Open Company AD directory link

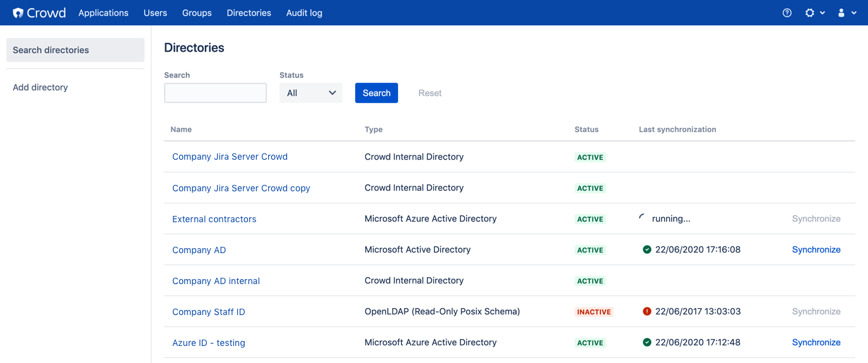pyautogui.click(x=199, y=250)
